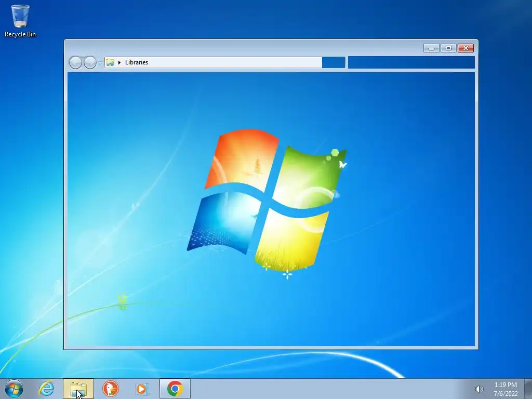Screen dimensions: 532x399
Task: Open the recent pages dropdown arrow
Action: [x=100, y=63]
